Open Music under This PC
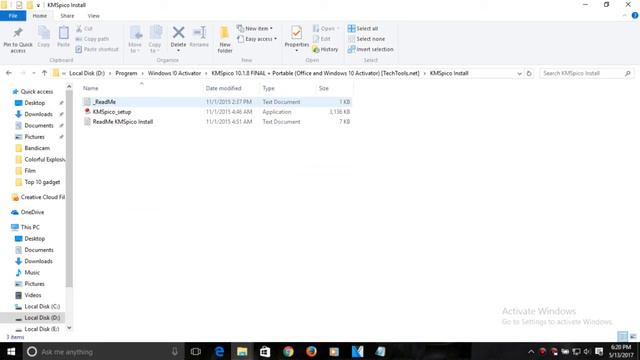This screenshot has height=360, width=640. pyautogui.click(x=32, y=272)
